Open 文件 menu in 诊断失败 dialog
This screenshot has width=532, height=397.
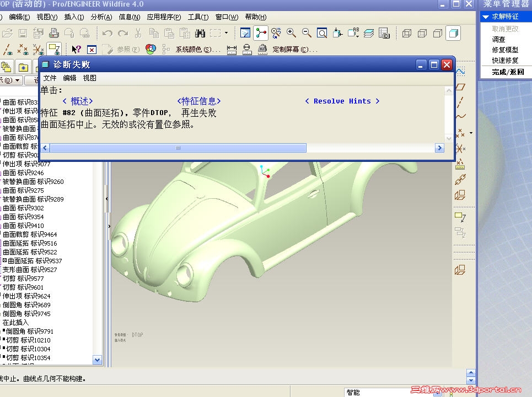pos(50,78)
